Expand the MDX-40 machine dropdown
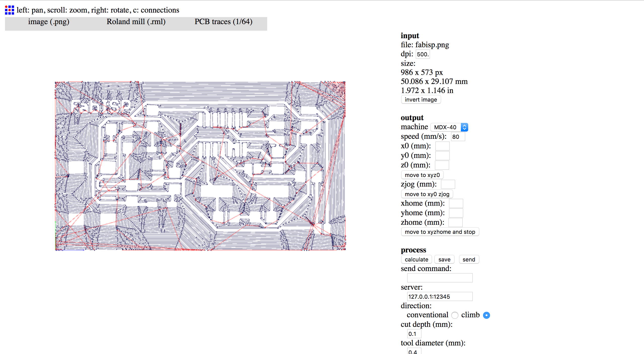The image size is (644, 354). 449,127
